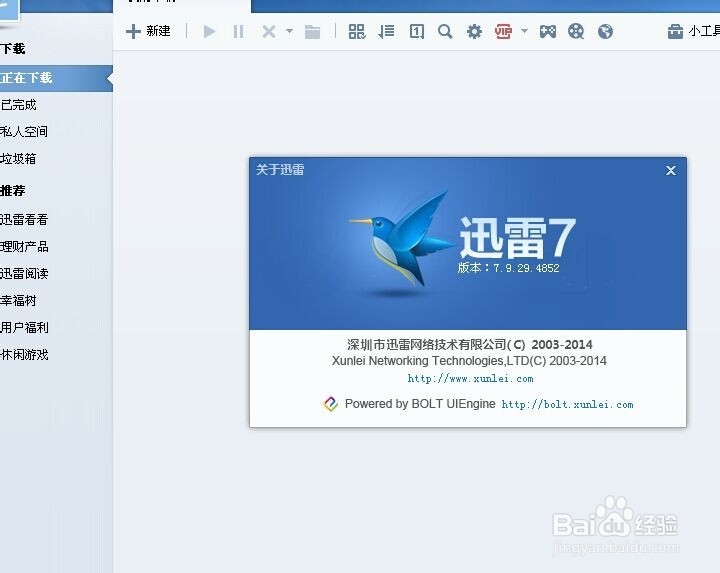The width and height of the screenshot is (720, 573).
Task: Open the globe browser icon
Action: pyautogui.click(x=605, y=32)
